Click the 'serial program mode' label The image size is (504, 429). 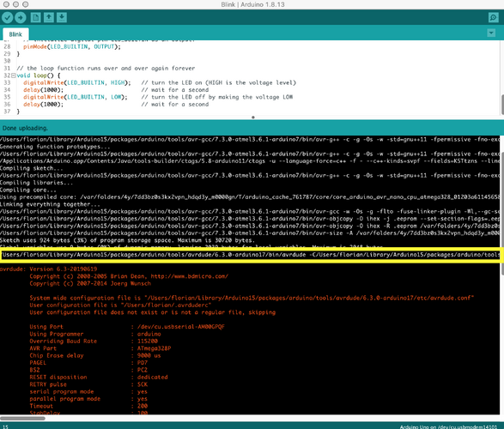(62, 392)
